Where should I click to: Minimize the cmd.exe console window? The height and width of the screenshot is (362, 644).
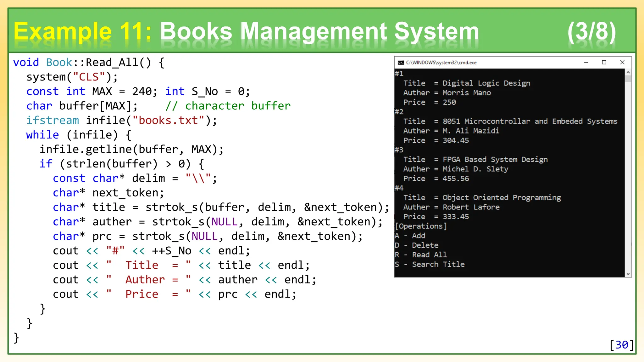pyautogui.click(x=586, y=63)
